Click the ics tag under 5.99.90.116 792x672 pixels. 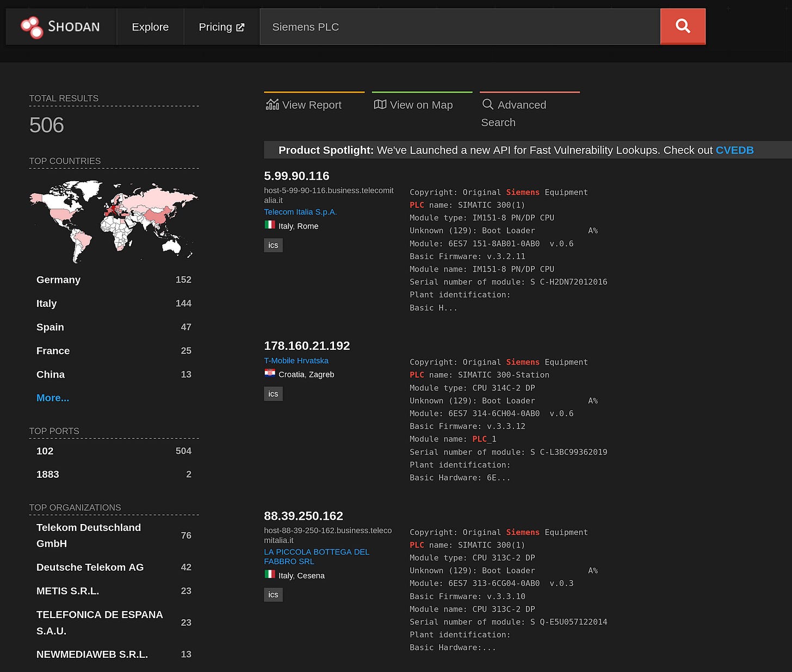(x=273, y=245)
